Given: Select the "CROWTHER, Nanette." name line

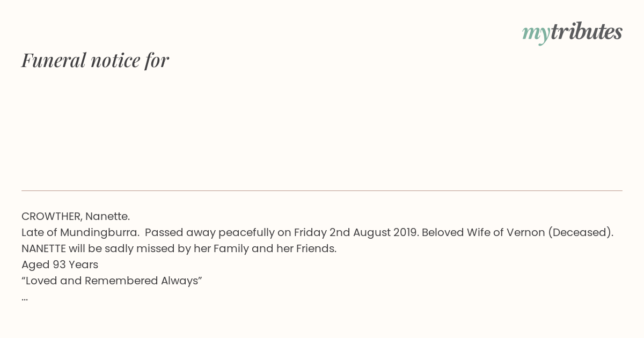Looking at the screenshot, I should coord(76,216).
